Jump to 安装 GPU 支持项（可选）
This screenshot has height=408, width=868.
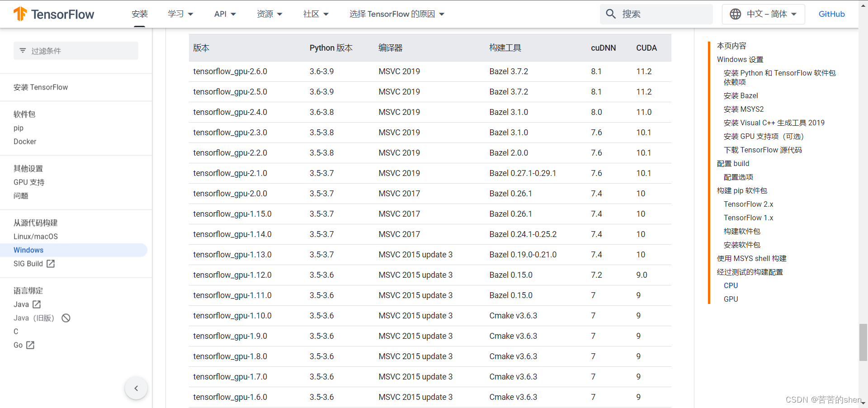click(764, 136)
